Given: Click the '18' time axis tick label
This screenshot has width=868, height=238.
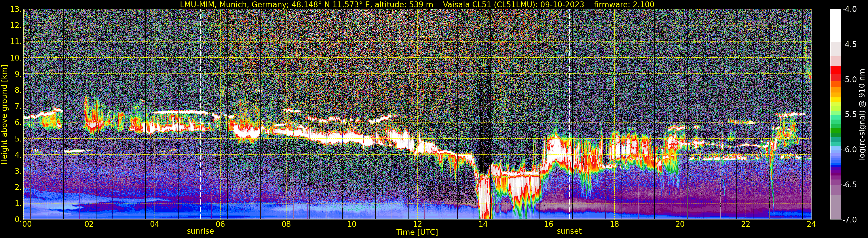Looking at the screenshot, I should [614, 224].
